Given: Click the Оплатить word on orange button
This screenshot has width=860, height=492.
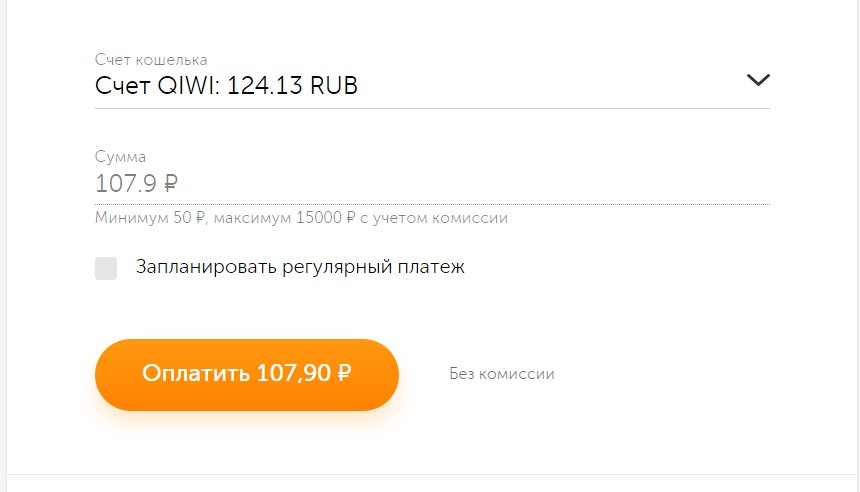Looking at the screenshot, I should (196, 373).
